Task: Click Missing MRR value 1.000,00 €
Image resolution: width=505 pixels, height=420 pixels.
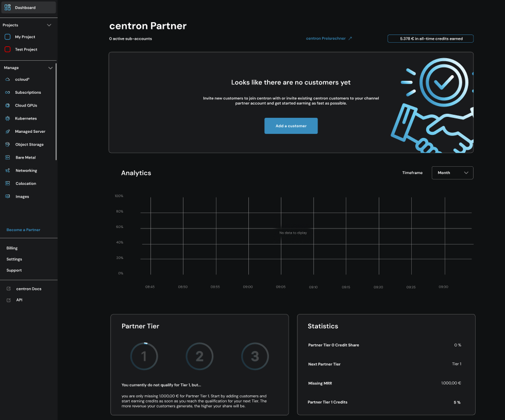Action: click(451, 383)
